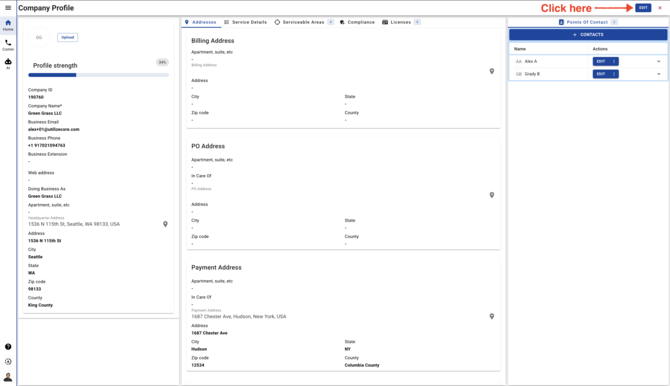Switch to the Addresses tab
Viewport: 670px width, 386px height.
[201, 22]
